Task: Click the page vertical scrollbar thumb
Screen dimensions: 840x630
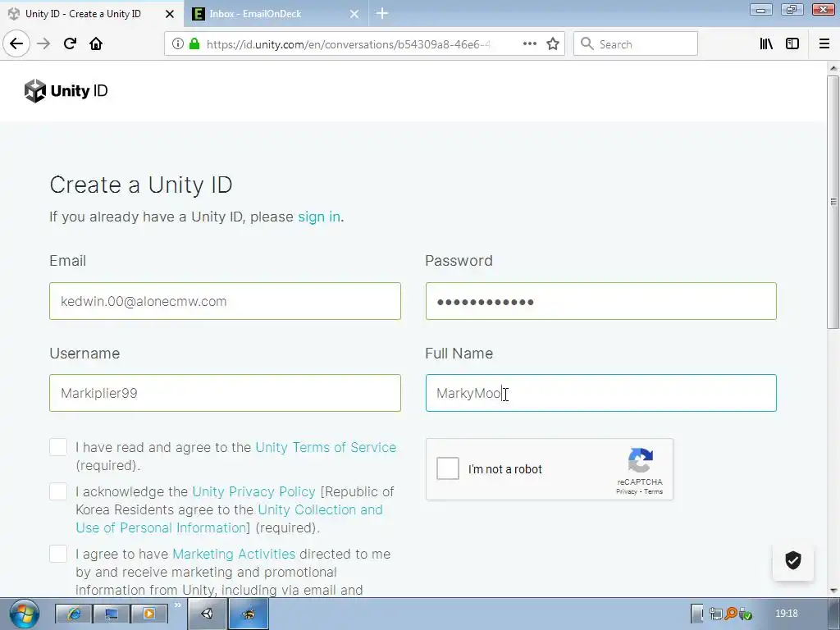Action: tap(833, 202)
